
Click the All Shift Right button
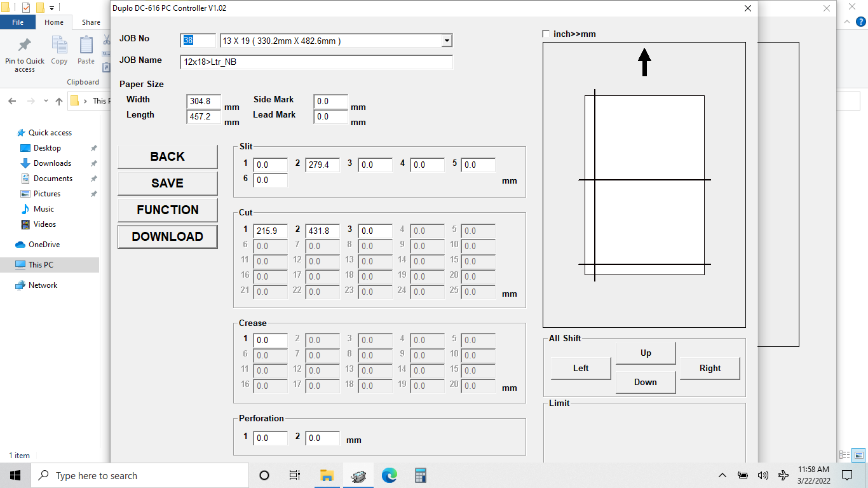tap(710, 368)
